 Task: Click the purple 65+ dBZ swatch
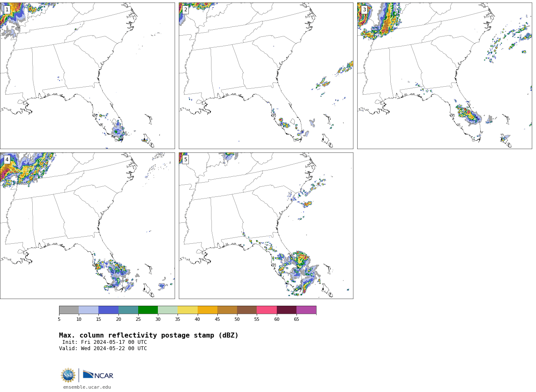tap(306, 310)
